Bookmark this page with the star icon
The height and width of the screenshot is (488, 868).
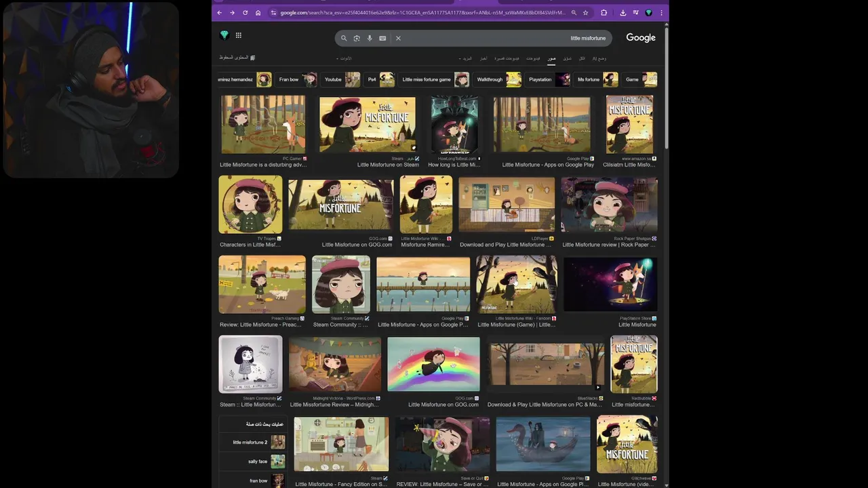585,12
